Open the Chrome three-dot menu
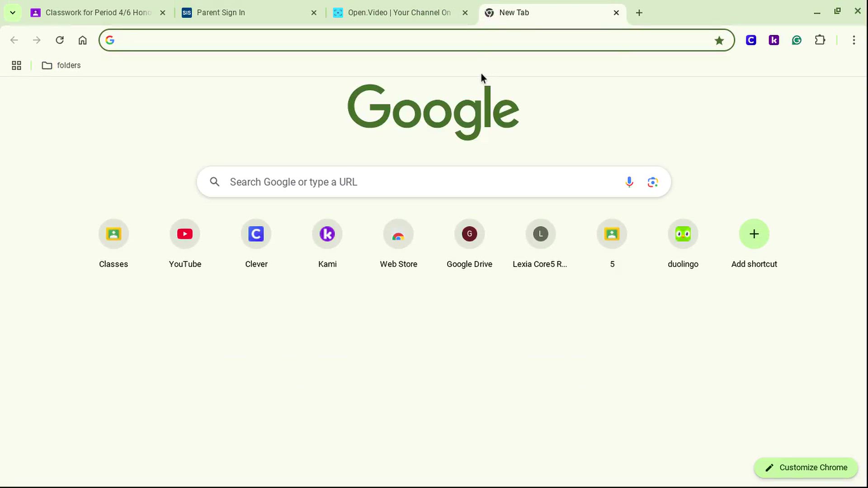The image size is (868, 488). point(854,40)
